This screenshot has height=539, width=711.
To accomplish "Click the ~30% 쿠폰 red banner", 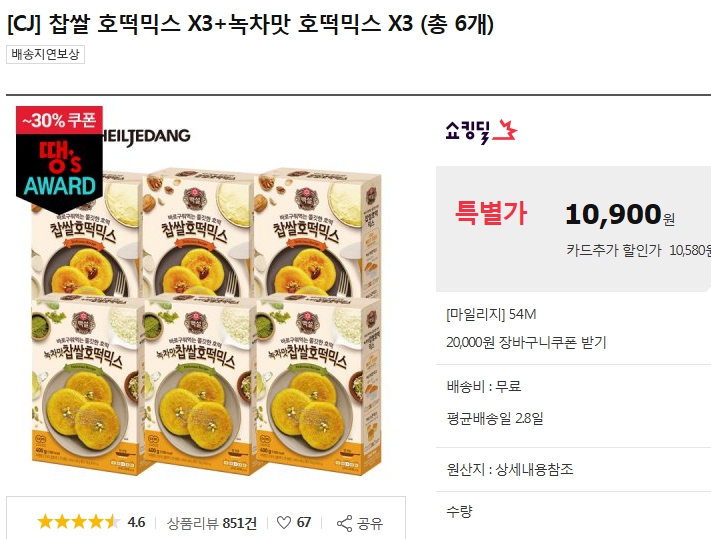I will pyautogui.click(x=59, y=120).
